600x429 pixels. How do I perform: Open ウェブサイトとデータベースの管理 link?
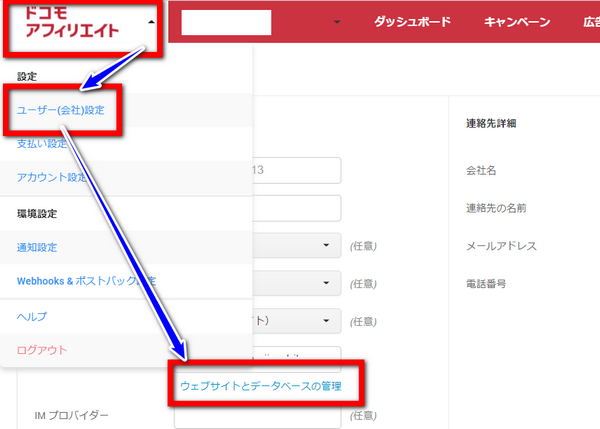[x=261, y=386]
